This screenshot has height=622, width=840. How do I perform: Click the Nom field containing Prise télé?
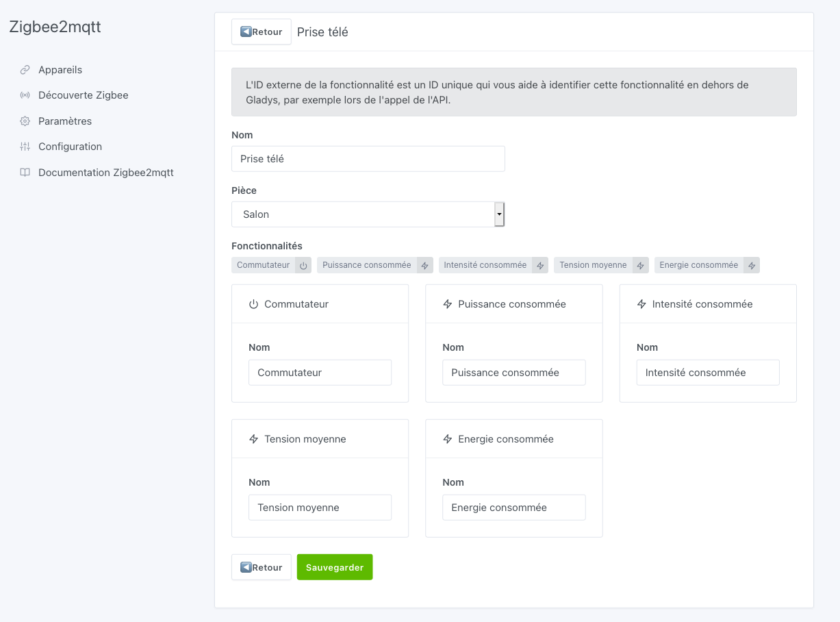tap(368, 158)
